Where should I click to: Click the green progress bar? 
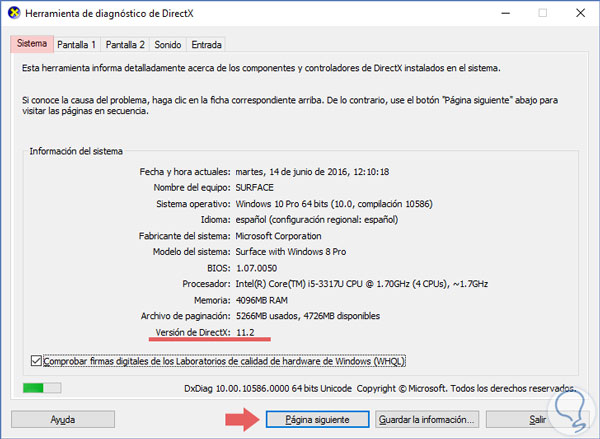click(42, 388)
